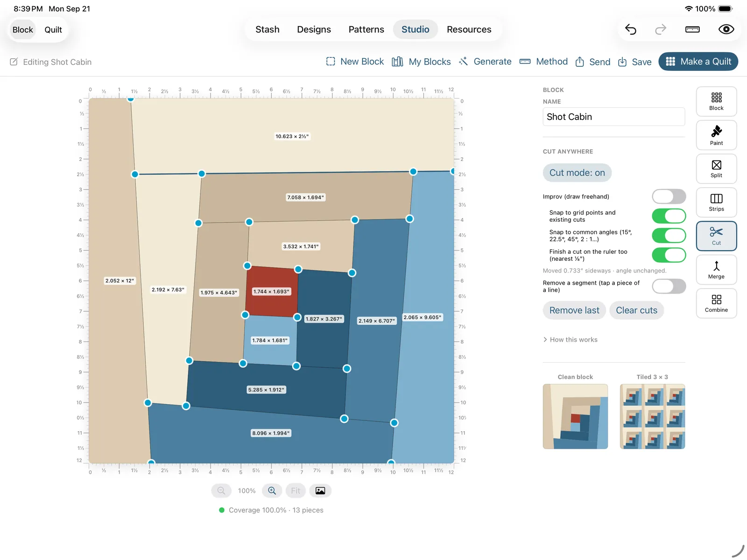Click the undo arrow icon

[x=631, y=29]
